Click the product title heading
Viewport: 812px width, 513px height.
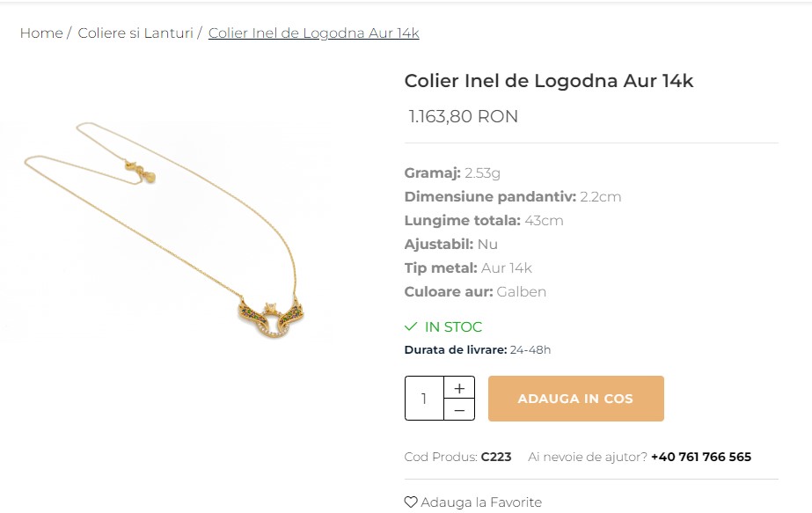pyautogui.click(x=548, y=81)
